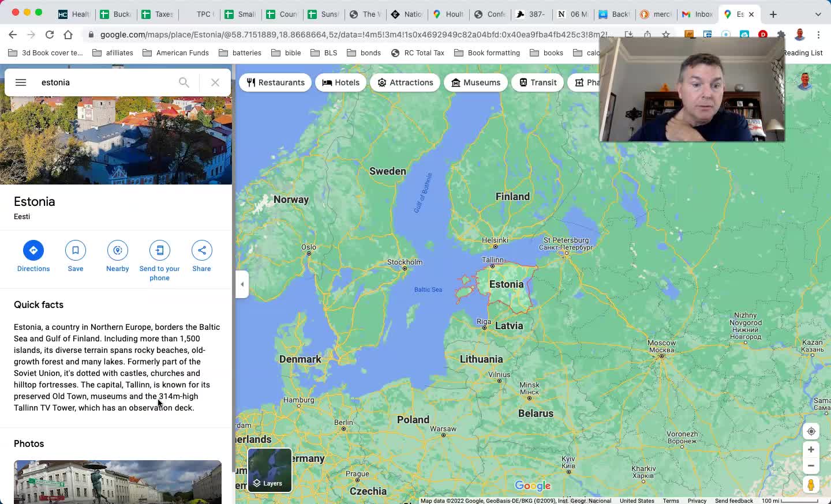Image resolution: width=831 pixels, height=504 pixels.
Task: Open a new Chrome tab
Action: click(x=773, y=14)
